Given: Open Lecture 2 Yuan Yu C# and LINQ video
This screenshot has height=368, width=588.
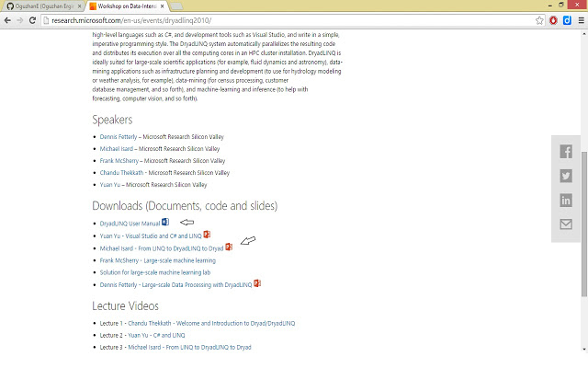Looking at the screenshot, I should click(156, 335).
